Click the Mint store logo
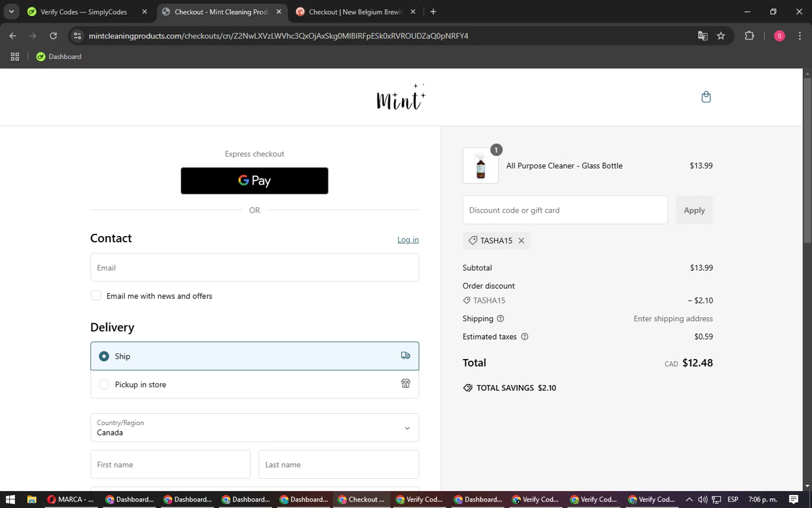 click(x=401, y=97)
